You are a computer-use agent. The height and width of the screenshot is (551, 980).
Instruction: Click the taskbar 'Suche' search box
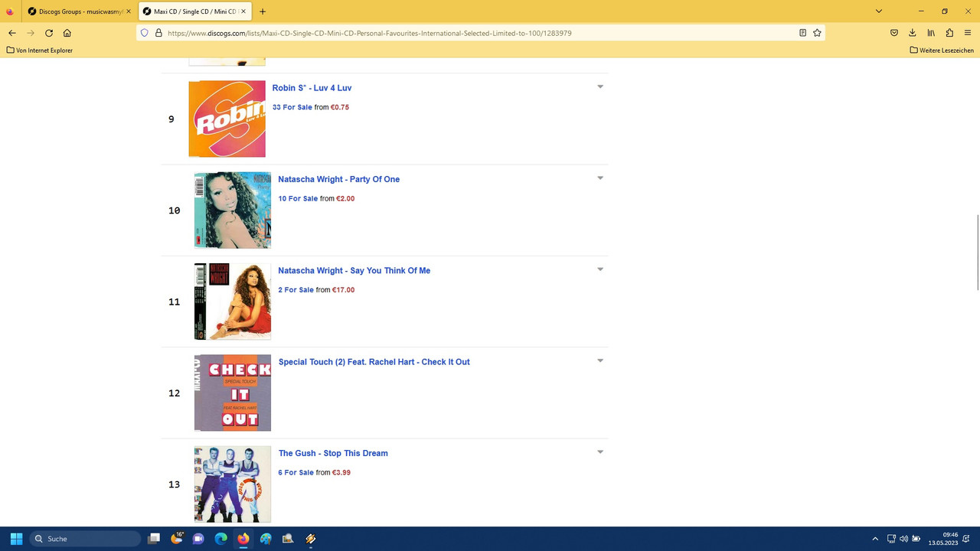pyautogui.click(x=86, y=539)
